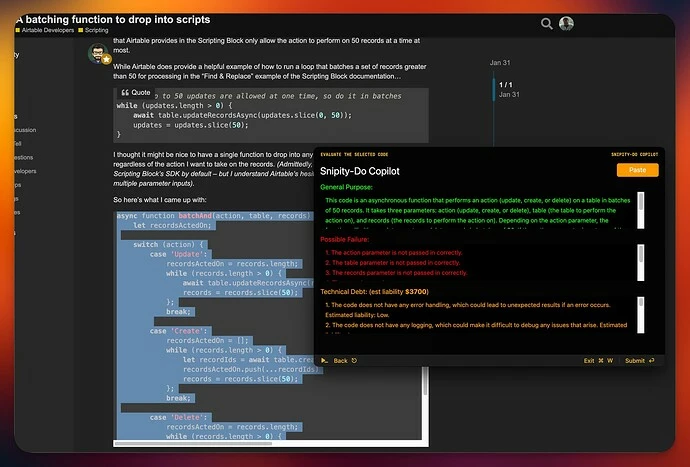Click the 1 / 1 timeline position marker
The width and height of the screenshot is (690, 467).
(506, 85)
